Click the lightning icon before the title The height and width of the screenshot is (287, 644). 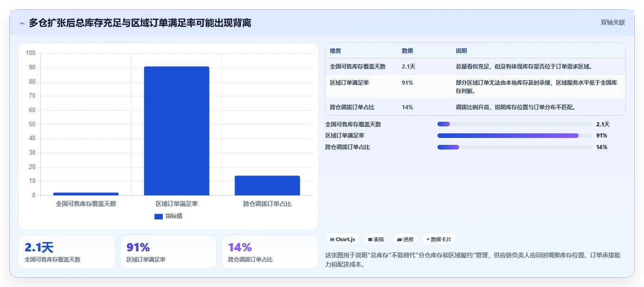pos(22,23)
